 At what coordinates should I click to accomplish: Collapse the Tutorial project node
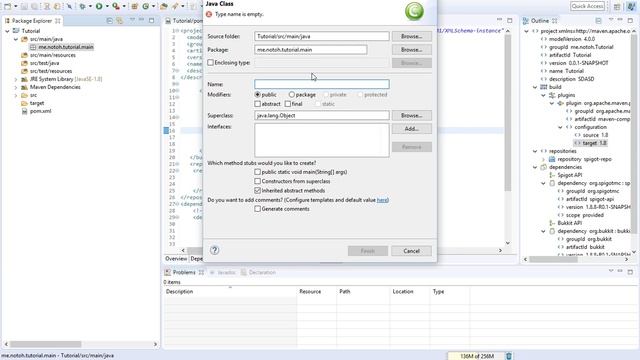[x=7, y=31]
